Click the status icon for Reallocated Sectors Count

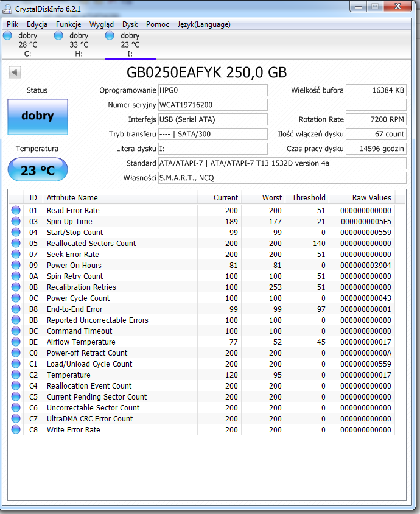pyautogui.click(x=16, y=243)
